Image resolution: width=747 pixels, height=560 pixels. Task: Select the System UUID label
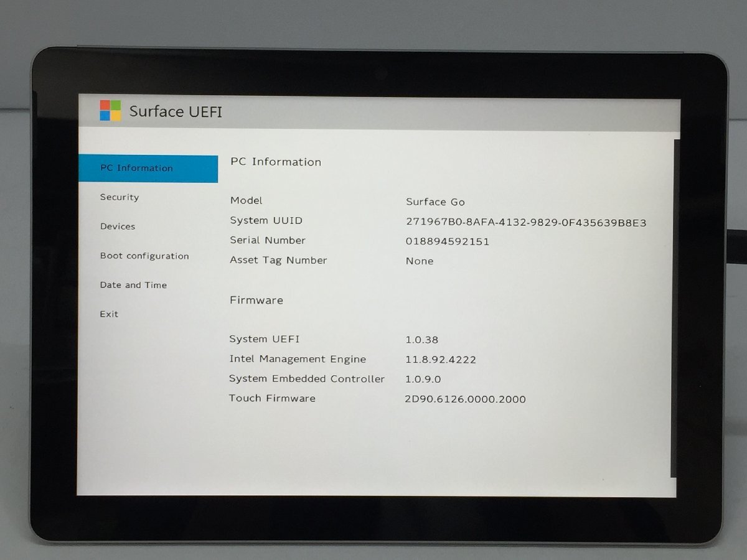266,220
